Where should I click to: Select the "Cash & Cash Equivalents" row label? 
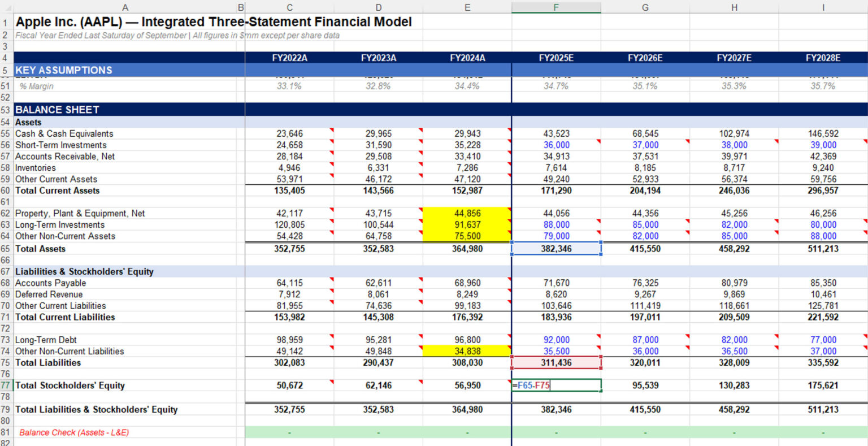click(64, 134)
